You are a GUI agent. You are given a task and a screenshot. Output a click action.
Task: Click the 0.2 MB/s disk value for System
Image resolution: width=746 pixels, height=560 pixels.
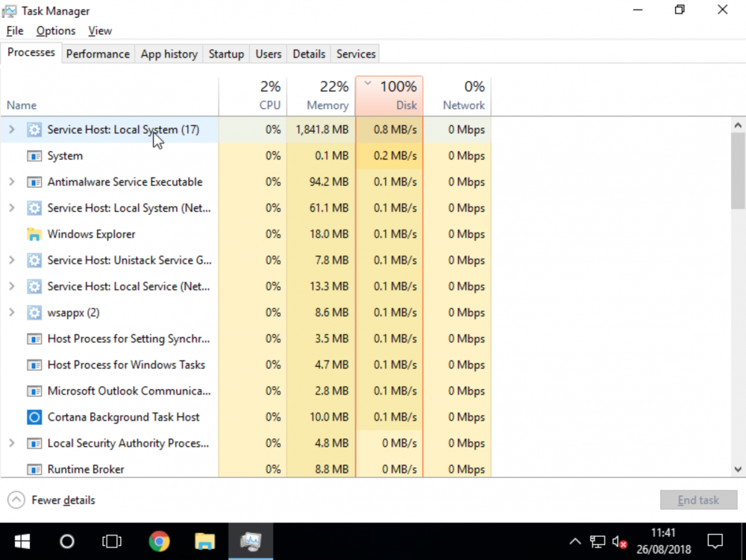point(395,156)
